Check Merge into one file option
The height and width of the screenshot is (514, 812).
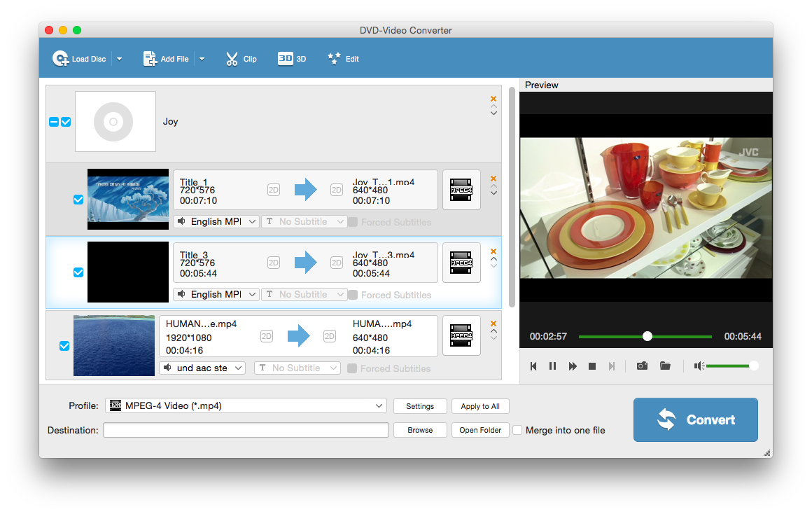517,430
